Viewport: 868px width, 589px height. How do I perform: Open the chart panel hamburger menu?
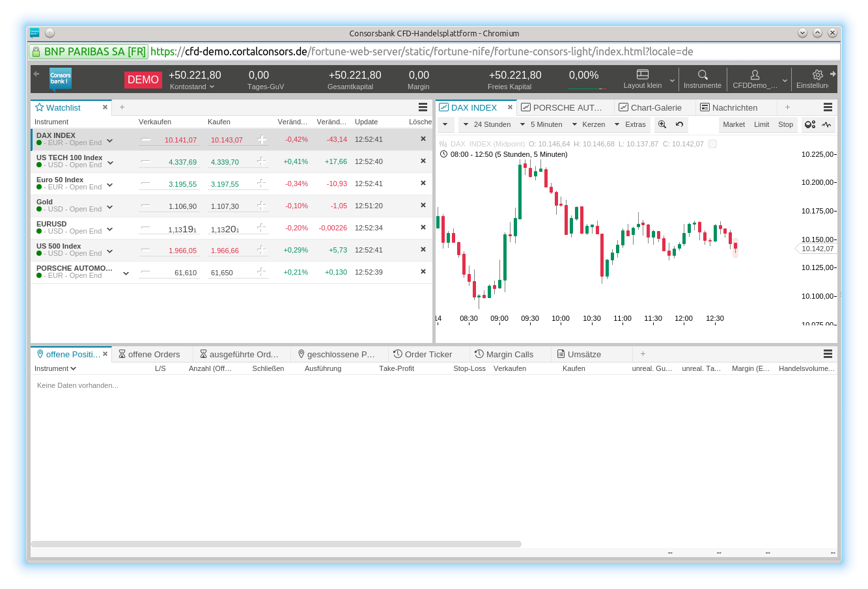(x=828, y=107)
